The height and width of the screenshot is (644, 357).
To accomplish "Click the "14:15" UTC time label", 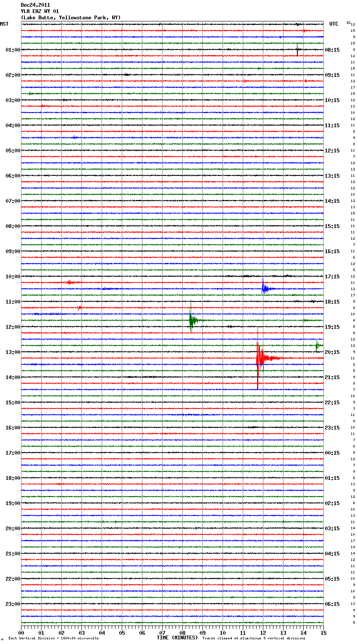I will (x=332, y=201).
